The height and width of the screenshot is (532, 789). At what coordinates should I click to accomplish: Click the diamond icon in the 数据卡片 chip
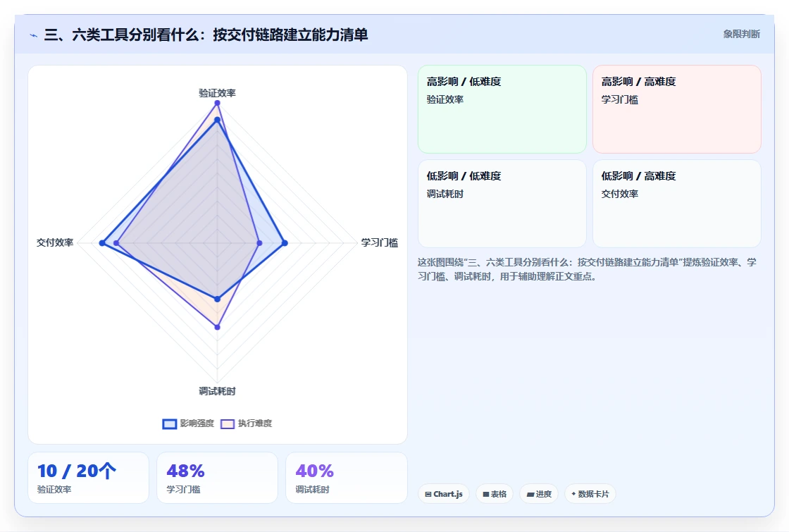click(x=573, y=494)
